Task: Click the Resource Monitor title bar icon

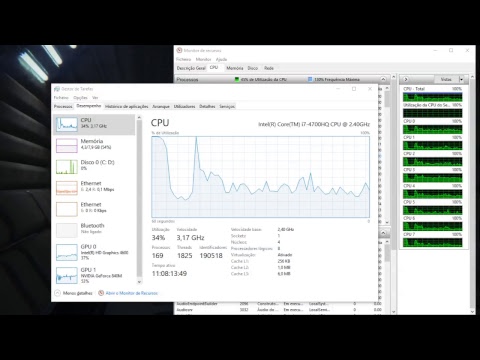Action: [179, 50]
